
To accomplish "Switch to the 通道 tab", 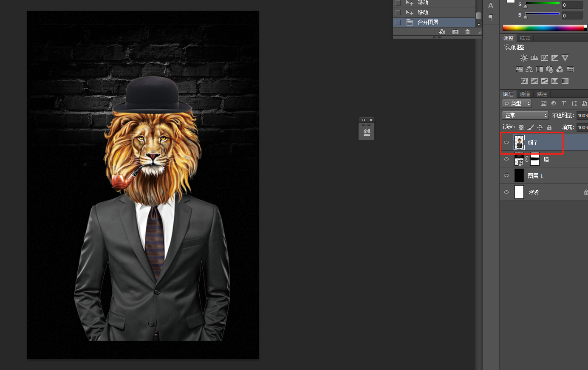I will coord(525,94).
